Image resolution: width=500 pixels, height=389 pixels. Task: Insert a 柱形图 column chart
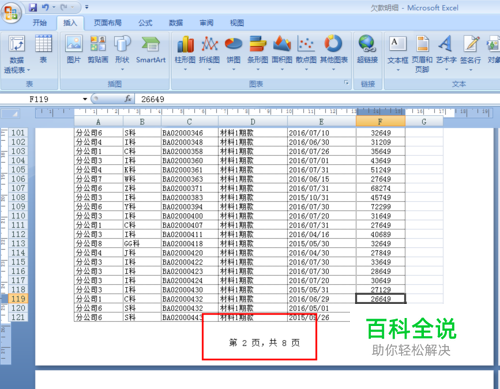(185, 53)
